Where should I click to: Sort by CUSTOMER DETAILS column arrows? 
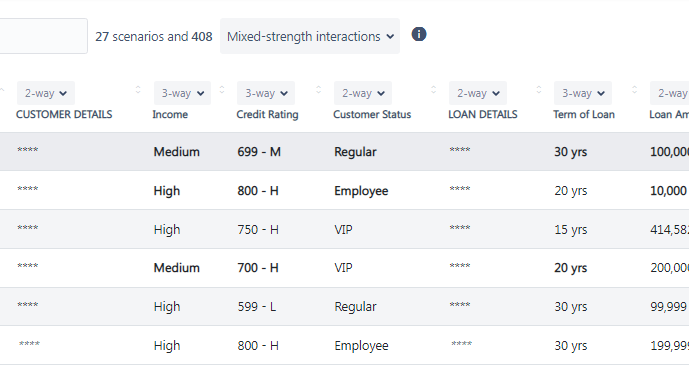click(x=138, y=90)
